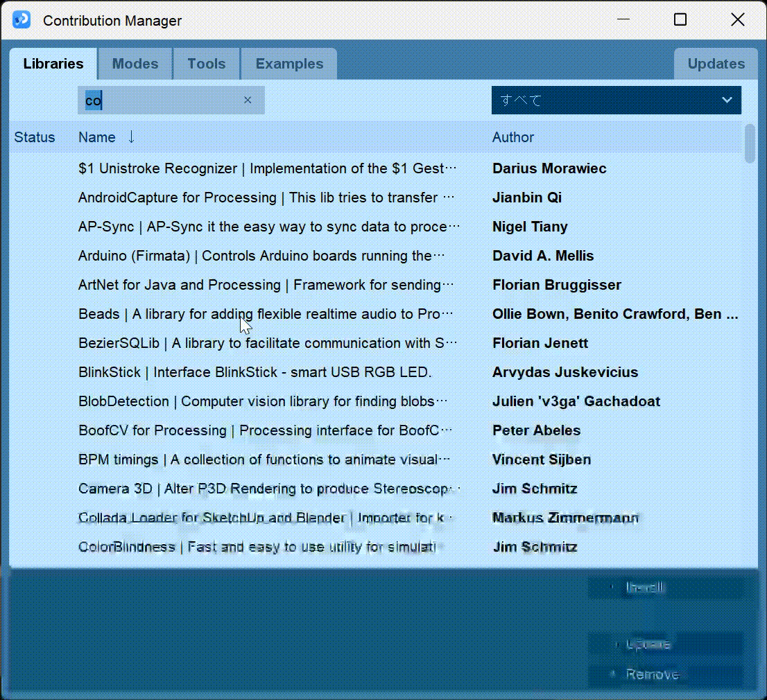The height and width of the screenshot is (700, 767).
Task: Maximize the Contribution Manager window
Action: point(680,19)
